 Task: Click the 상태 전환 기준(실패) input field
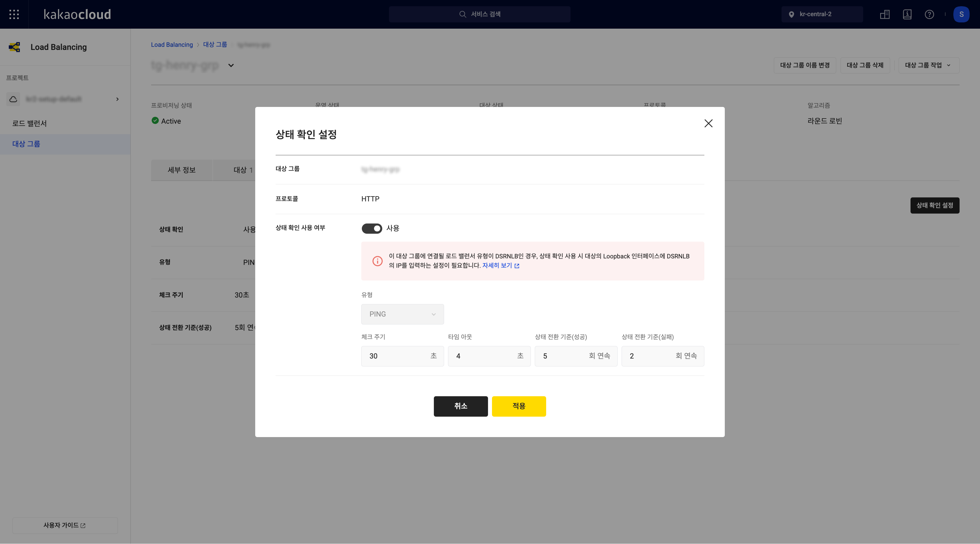tap(663, 356)
